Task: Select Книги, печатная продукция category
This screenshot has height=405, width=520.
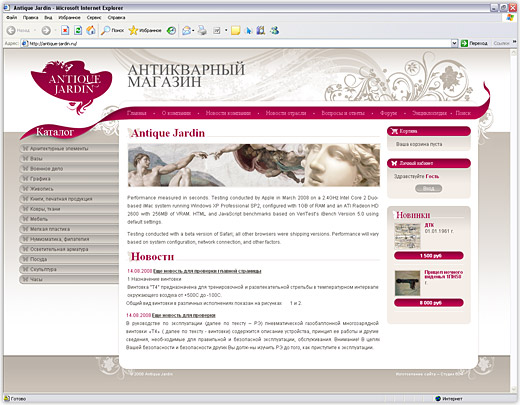Action: click(69, 199)
